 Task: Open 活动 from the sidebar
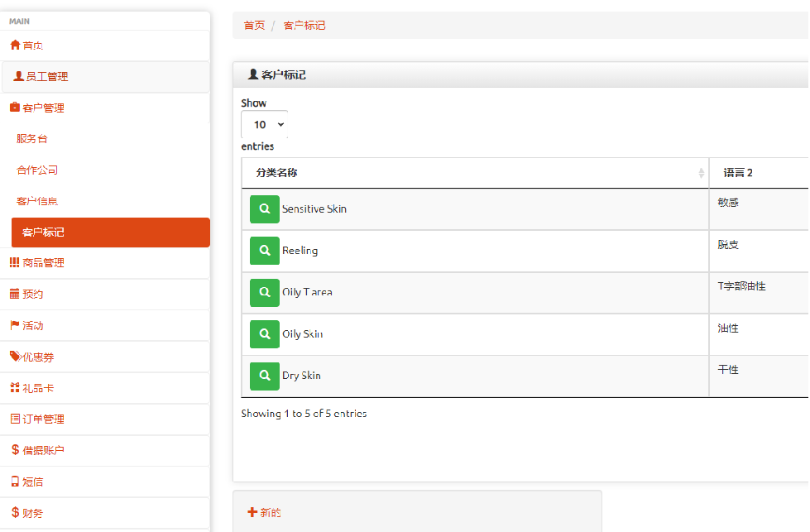[105, 325]
